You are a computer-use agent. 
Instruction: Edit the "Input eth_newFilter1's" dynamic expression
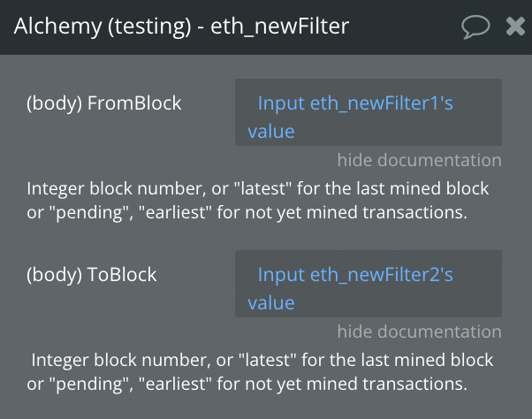click(355, 103)
